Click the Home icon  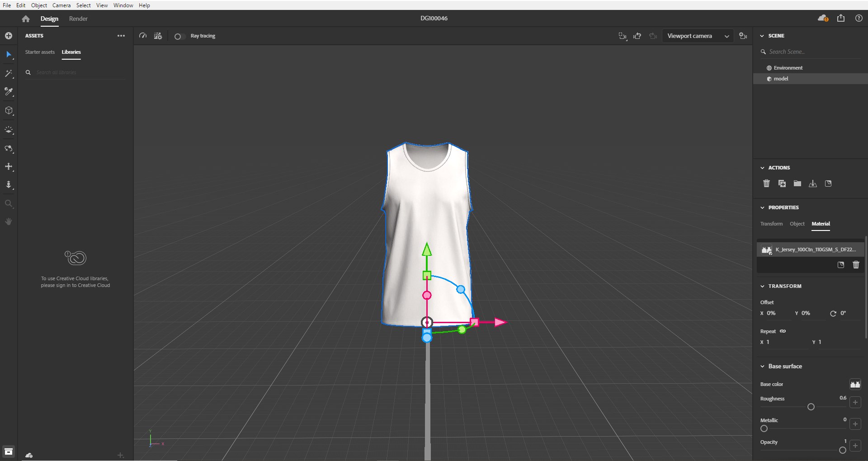coord(26,19)
